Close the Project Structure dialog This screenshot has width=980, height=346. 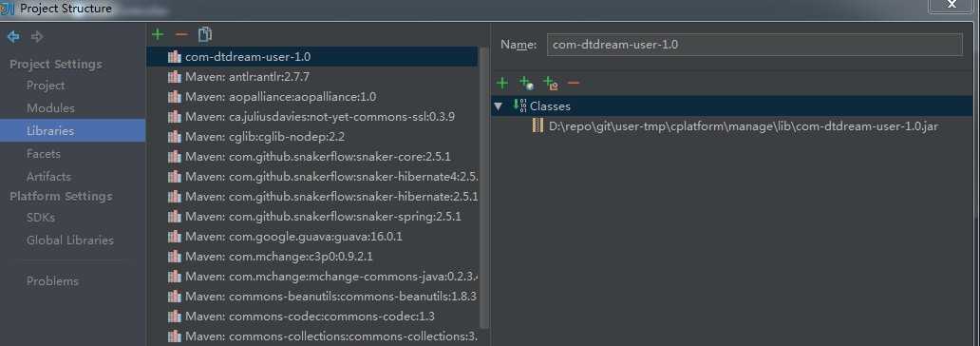pos(952,5)
